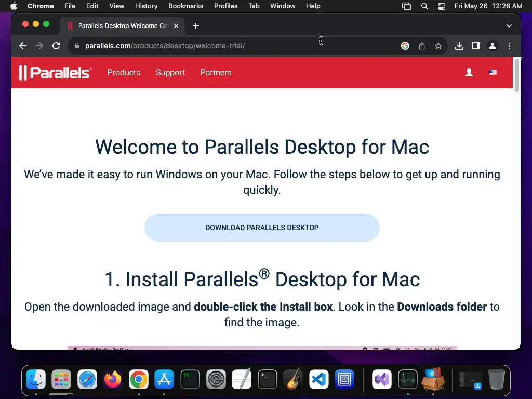Open the File menu

(x=70, y=6)
